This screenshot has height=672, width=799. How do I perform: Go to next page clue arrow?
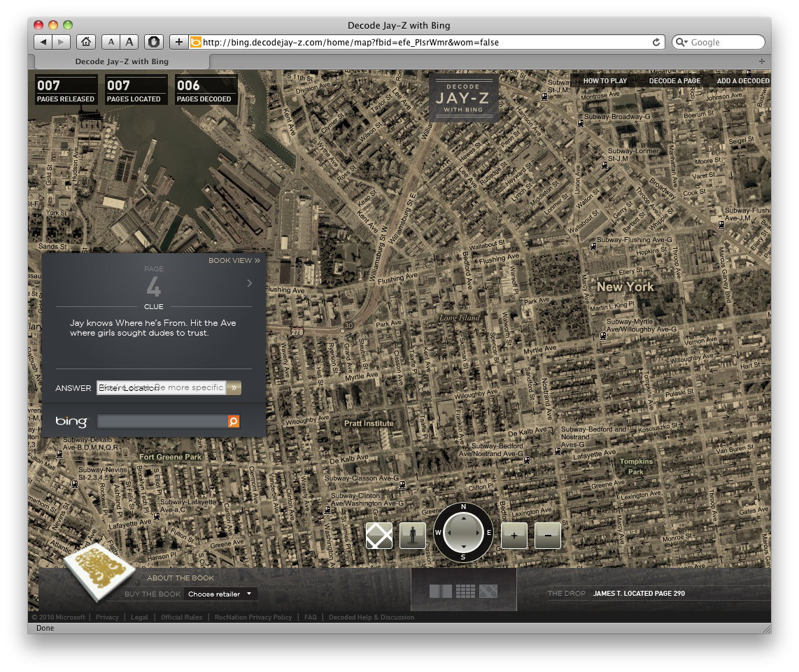pyautogui.click(x=249, y=283)
